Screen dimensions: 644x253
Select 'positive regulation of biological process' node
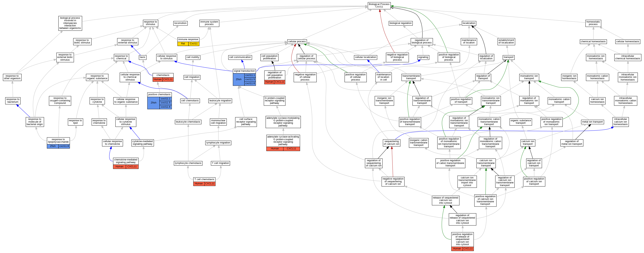click(449, 57)
